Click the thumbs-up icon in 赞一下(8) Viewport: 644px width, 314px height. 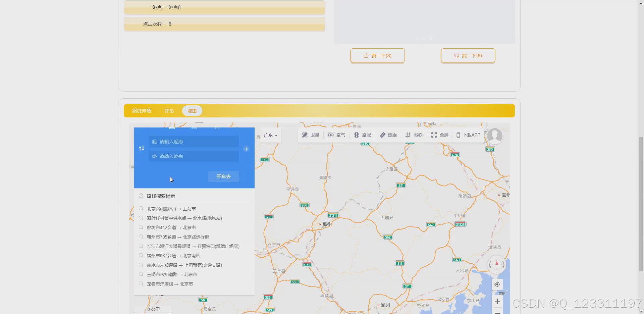point(366,56)
